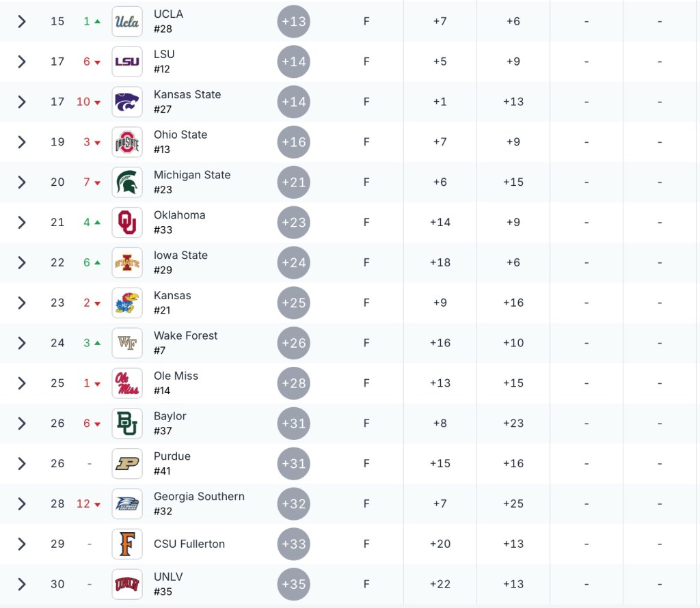Click the Oklahoma OU logo
Image resolution: width=700 pixels, height=608 pixels.
pos(127,223)
